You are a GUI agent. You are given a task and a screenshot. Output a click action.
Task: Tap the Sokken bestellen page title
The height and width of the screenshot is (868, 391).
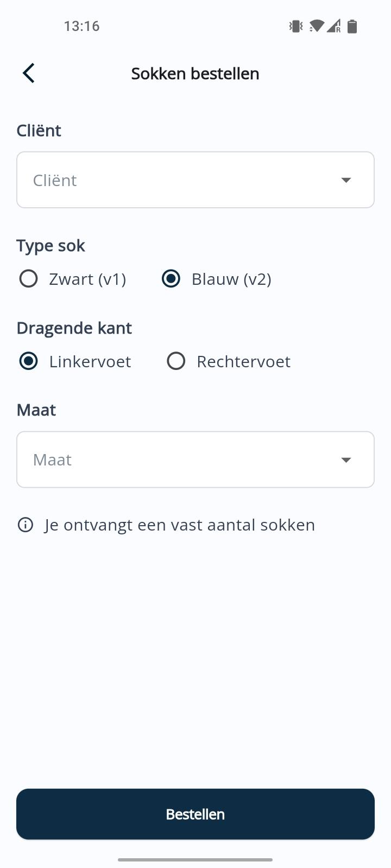coord(195,74)
